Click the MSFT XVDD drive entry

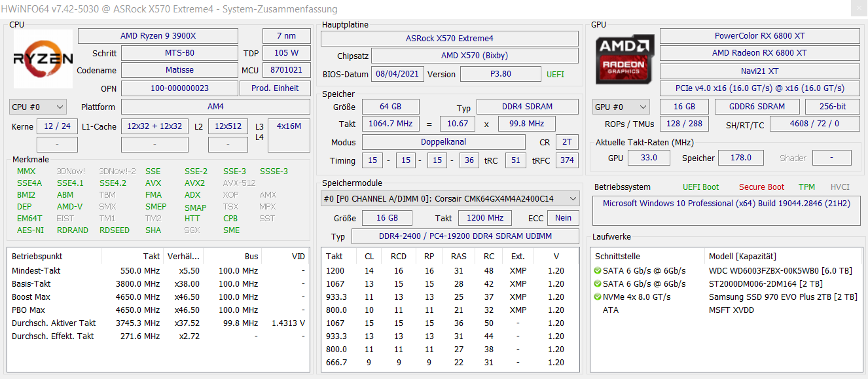click(x=731, y=310)
